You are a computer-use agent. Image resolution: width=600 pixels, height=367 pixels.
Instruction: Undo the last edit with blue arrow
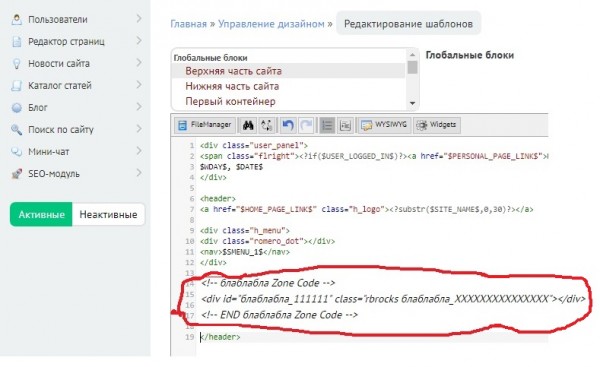coord(288,125)
